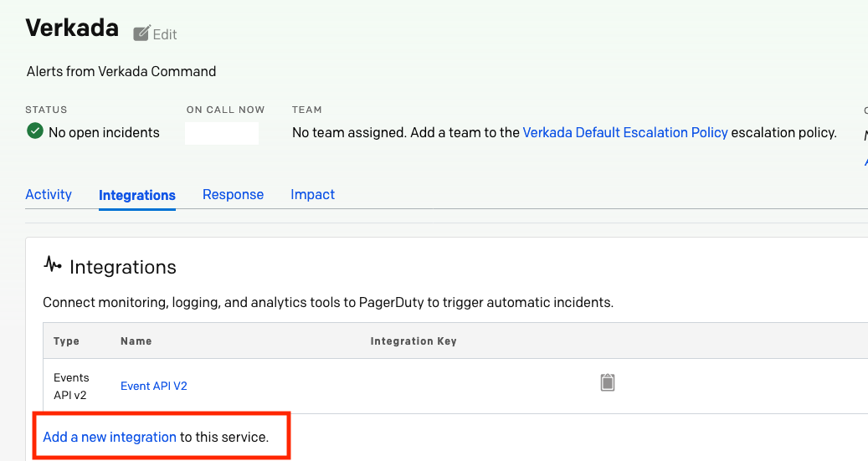
Task: Click the Connect monitoring, logging description text
Action: point(328,303)
